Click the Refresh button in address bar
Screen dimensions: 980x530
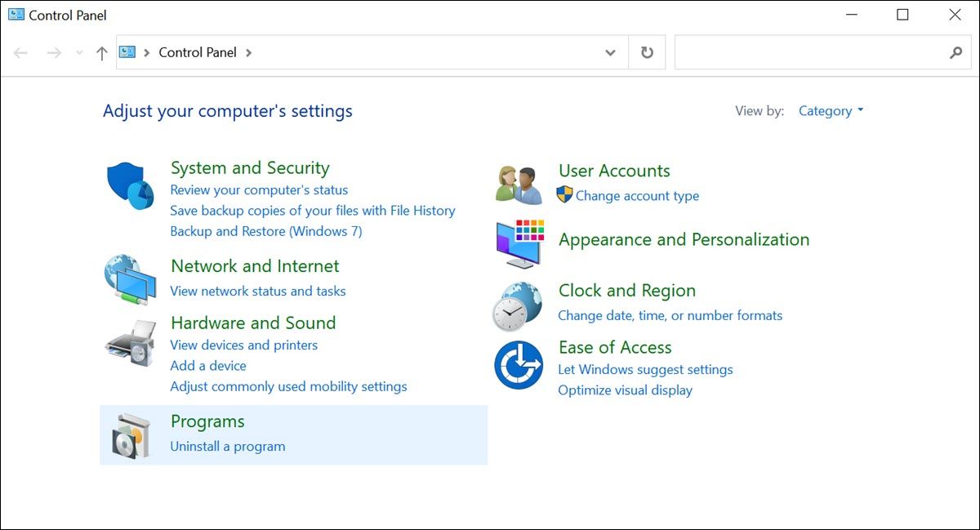646,51
